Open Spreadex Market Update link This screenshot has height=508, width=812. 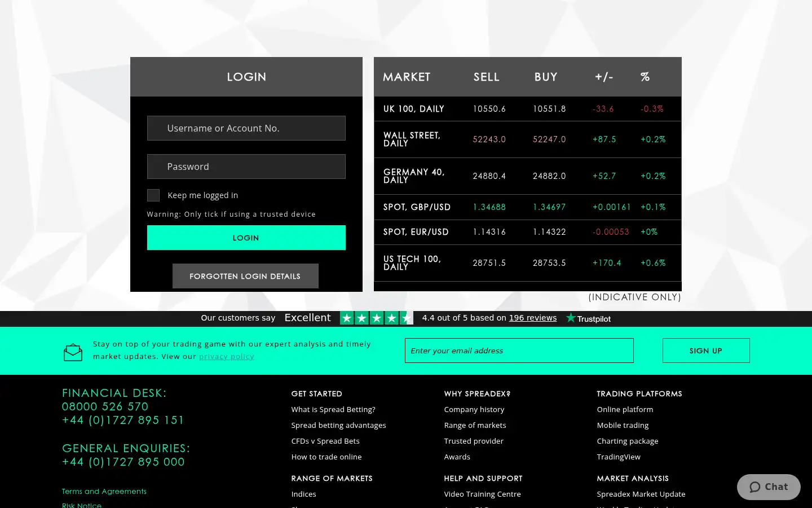coord(641,494)
